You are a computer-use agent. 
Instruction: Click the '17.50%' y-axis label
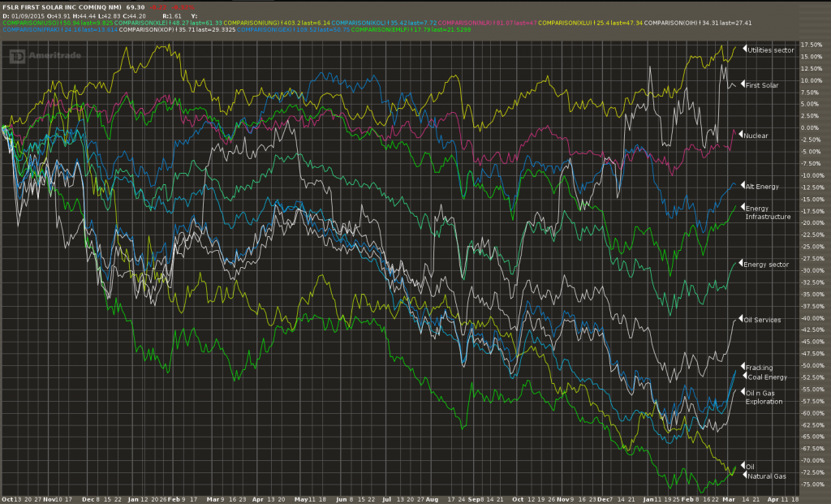tap(812, 45)
